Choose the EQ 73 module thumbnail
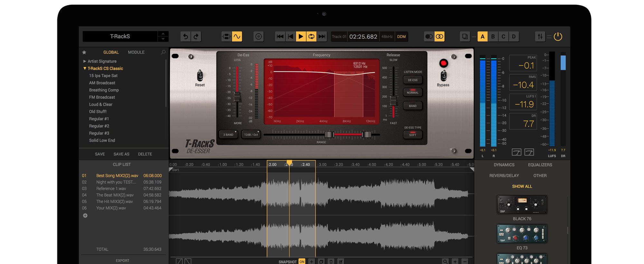This screenshot has height=264, width=644. point(522,234)
